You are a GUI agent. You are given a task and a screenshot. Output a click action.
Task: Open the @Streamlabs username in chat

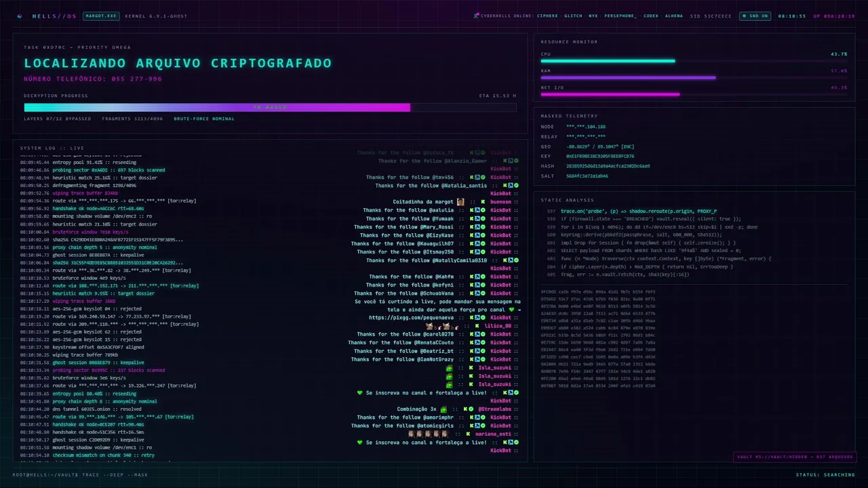point(494,409)
